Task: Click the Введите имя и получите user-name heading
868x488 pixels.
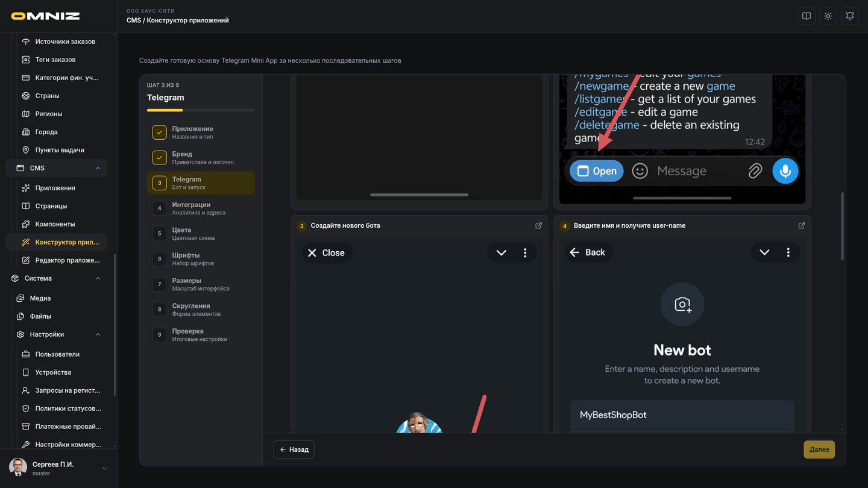Action: click(x=629, y=226)
